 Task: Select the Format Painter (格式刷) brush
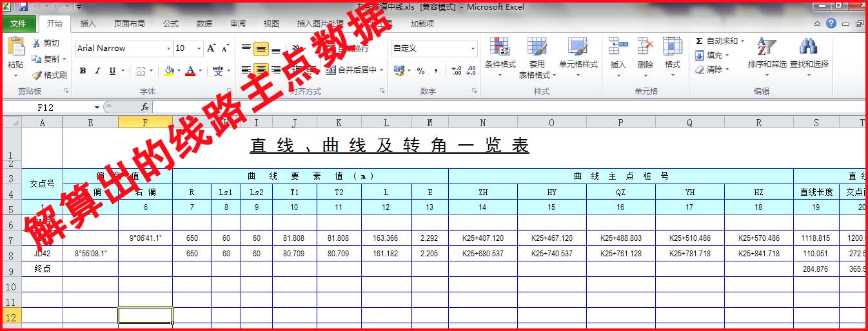(x=49, y=75)
